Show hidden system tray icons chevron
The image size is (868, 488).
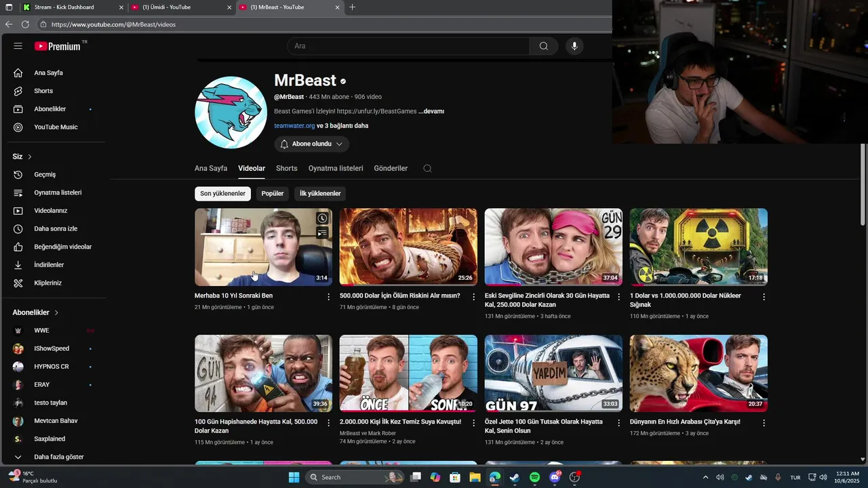705,477
